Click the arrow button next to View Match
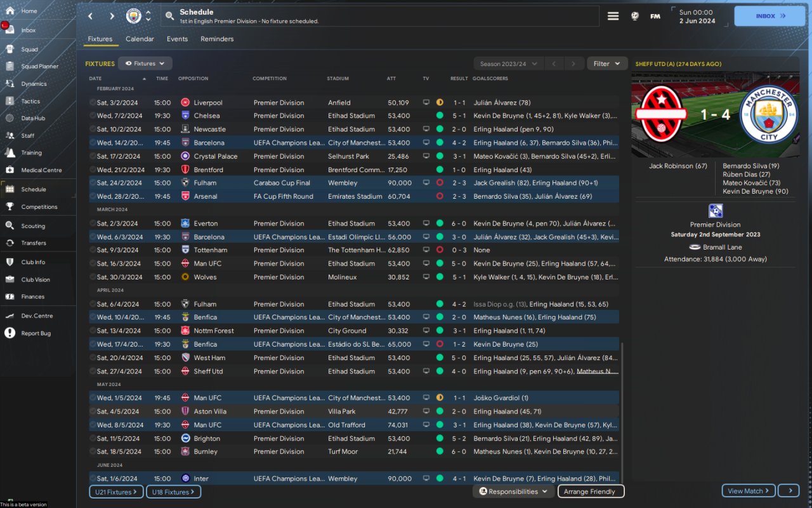The width and height of the screenshot is (812, 508). point(789,491)
